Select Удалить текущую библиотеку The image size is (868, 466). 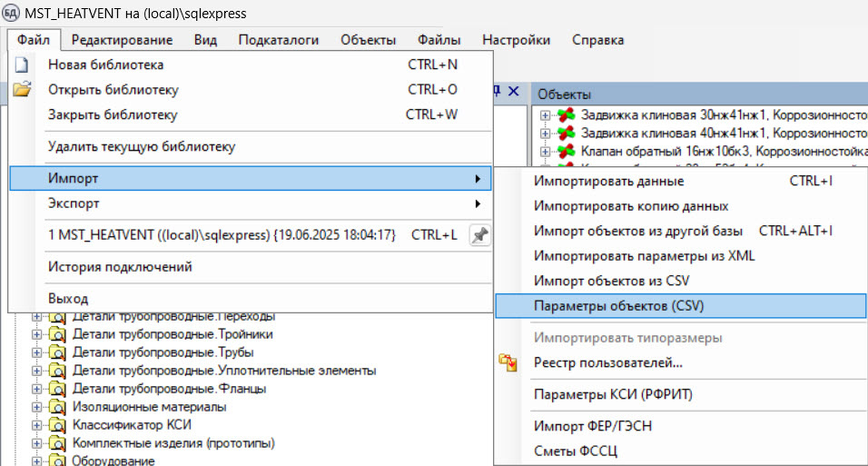(251, 147)
